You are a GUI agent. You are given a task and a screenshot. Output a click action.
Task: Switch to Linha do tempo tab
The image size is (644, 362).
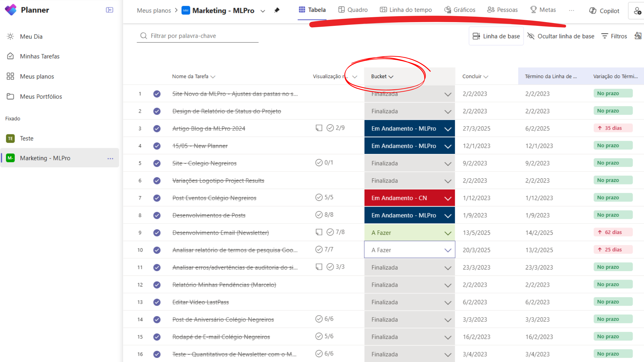coord(406,10)
